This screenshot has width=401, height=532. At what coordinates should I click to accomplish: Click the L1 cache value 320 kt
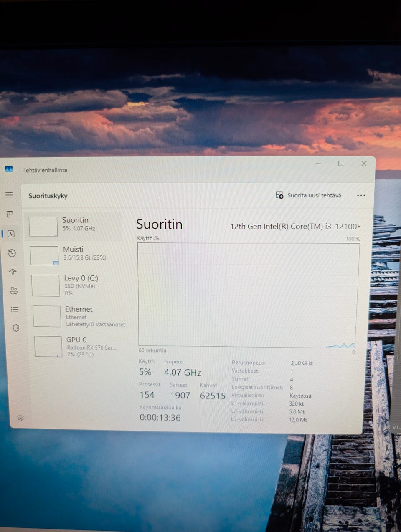(x=297, y=403)
